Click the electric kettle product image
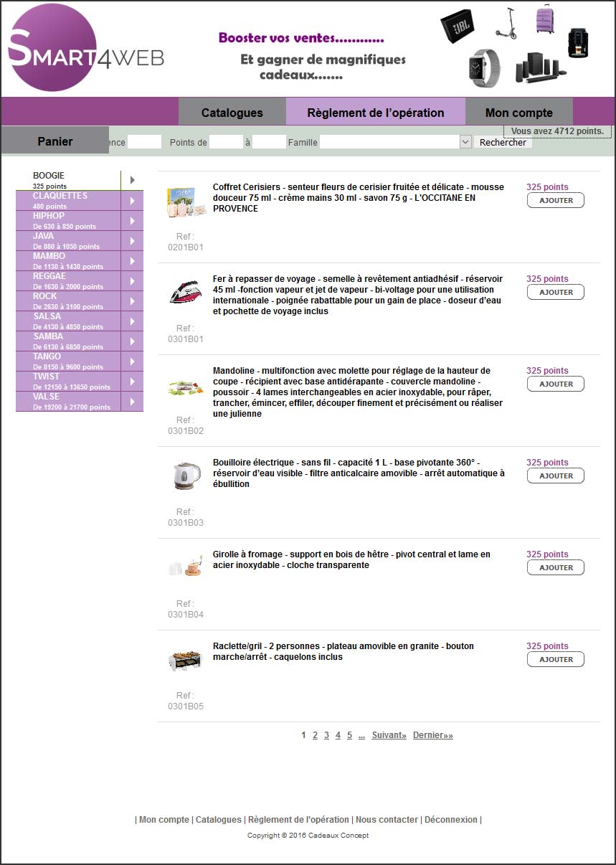The image size is (616, 865). [186, 476]
